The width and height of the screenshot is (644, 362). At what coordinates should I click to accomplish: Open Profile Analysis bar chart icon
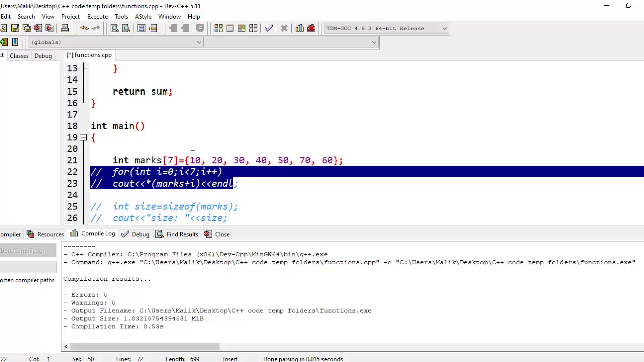click(300, 28)
